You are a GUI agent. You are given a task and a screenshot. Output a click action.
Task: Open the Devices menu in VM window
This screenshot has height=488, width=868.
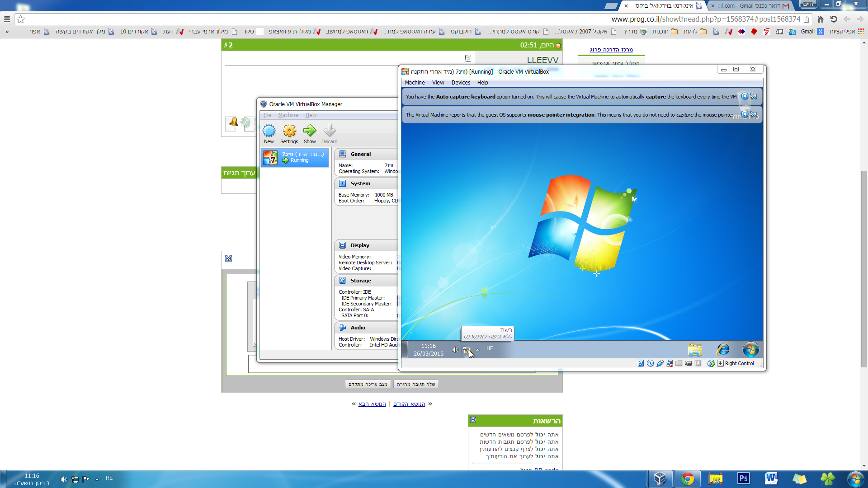click(x=461, y=83)
